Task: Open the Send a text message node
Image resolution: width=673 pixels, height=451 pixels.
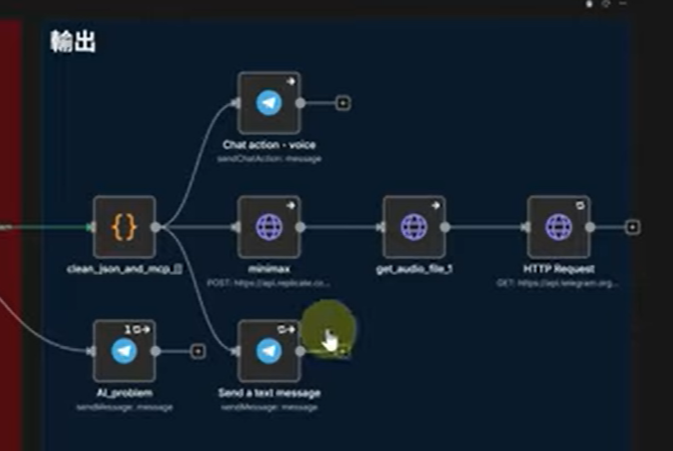Action: [x=268, y=351]
